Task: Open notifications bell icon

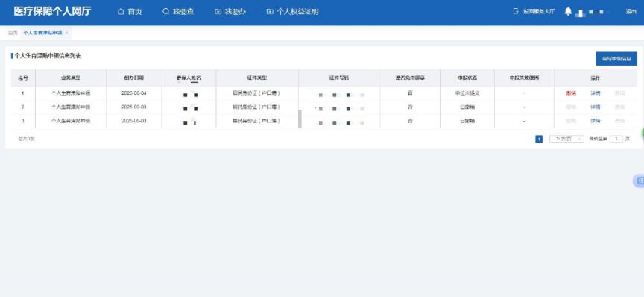Action: [568, 11]
